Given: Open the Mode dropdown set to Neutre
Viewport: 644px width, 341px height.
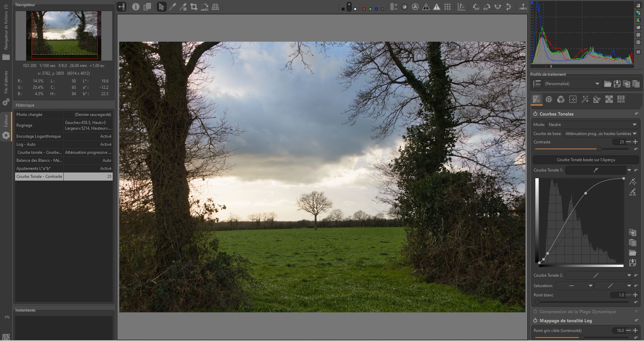Looking at the screenshot, I should pyautogui.click(x=592, y=125).
